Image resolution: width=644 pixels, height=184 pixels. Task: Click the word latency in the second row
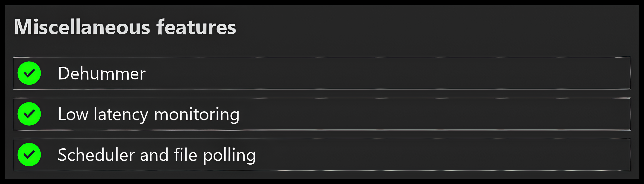[121, 114]
